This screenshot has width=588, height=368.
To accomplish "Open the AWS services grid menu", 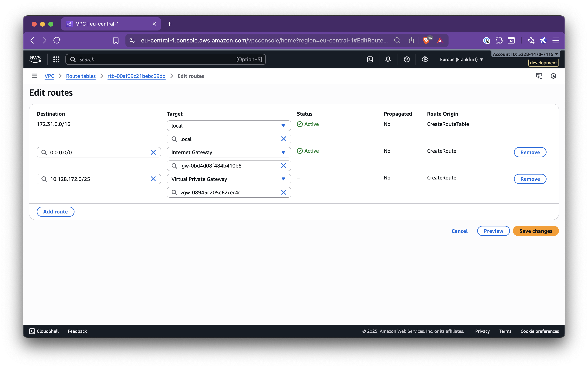I will pos(56,59).
